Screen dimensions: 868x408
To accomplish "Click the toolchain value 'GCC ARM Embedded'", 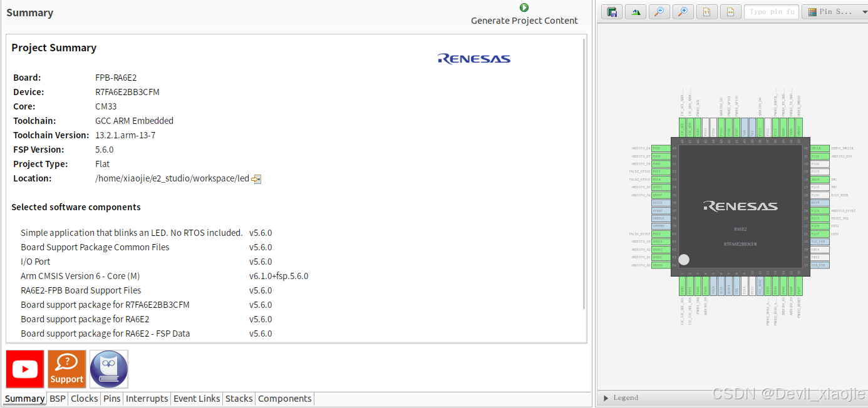I will 134,121.
